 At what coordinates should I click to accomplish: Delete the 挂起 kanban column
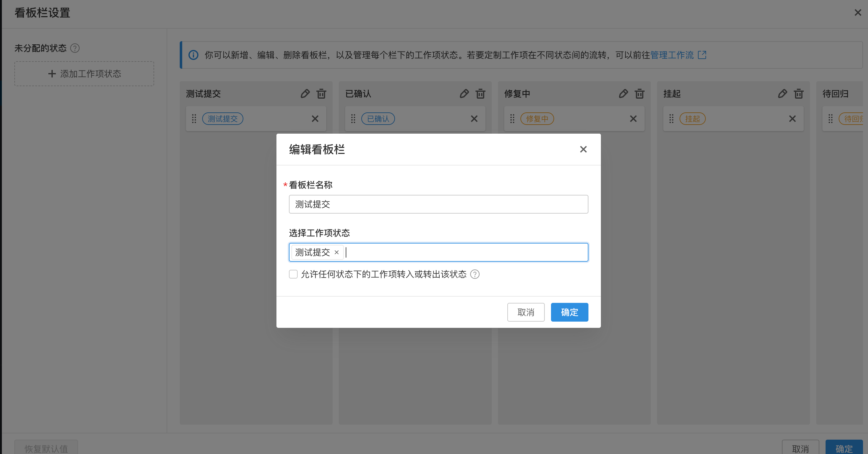coord(798,94)
